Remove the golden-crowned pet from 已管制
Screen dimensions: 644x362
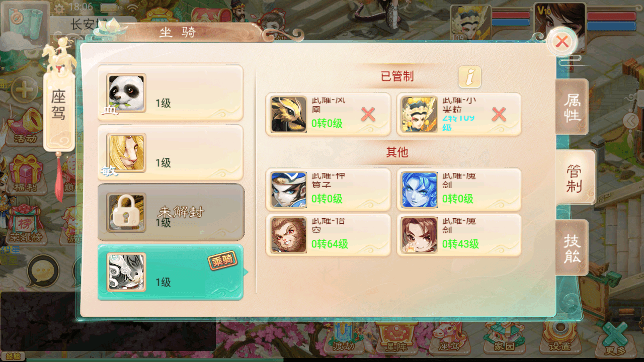tap(499, 115)
